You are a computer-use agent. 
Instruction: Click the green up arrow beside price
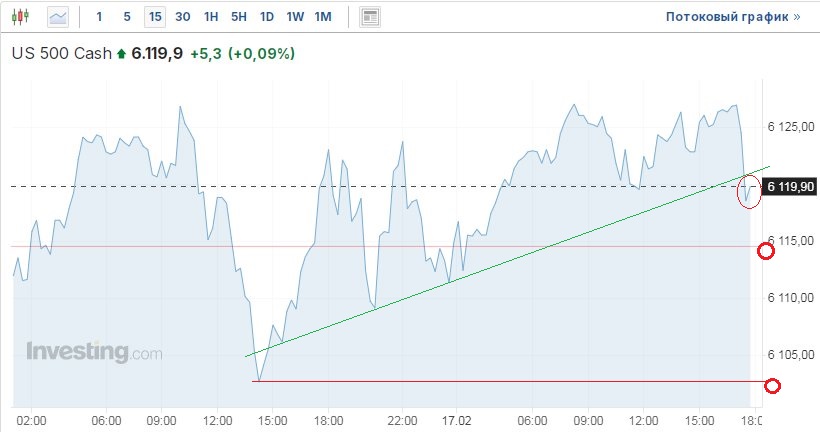coord(122,54)
